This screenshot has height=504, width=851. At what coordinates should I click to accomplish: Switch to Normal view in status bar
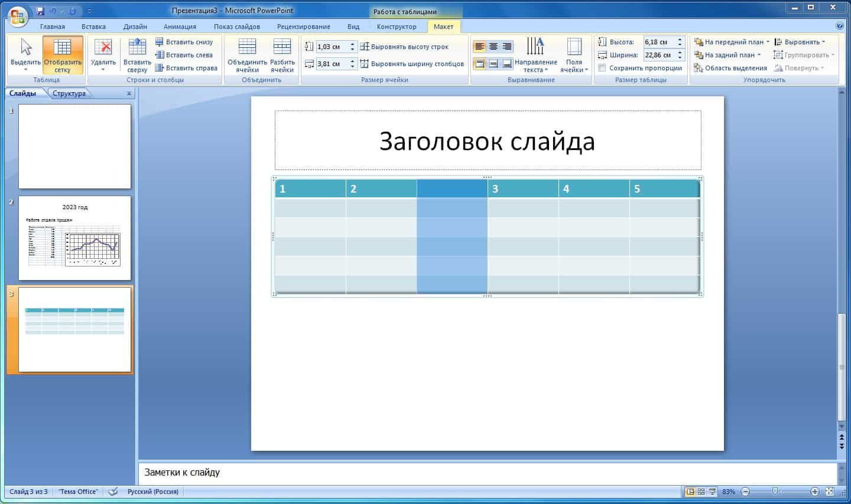coord(690,492)
